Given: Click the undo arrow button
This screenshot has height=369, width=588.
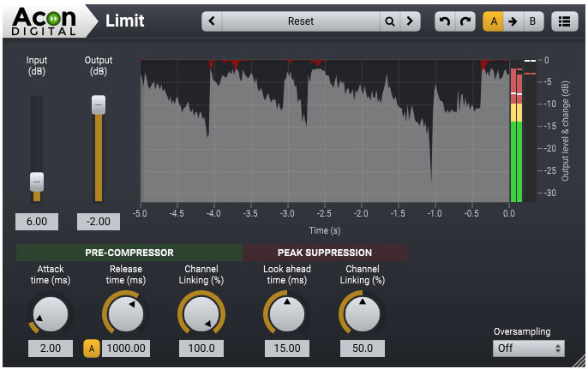Looking at the screenshot, I should tap(445, 21).
